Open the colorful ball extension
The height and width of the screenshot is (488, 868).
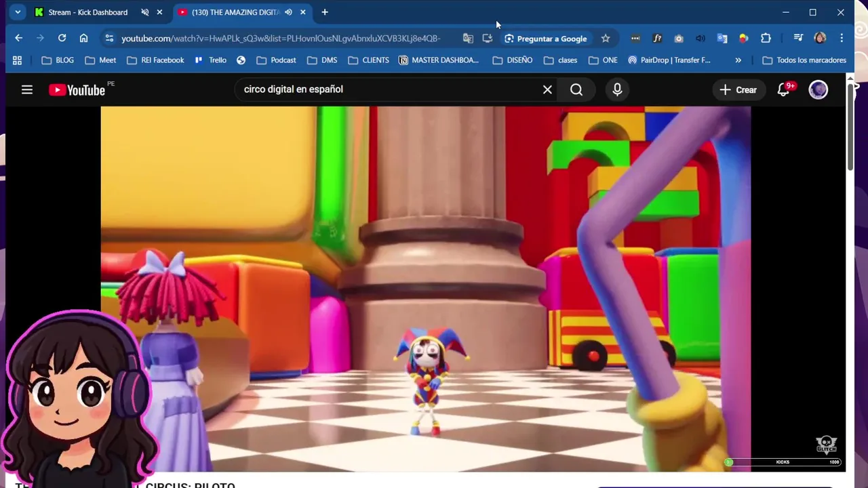click(x=744, y=39)
